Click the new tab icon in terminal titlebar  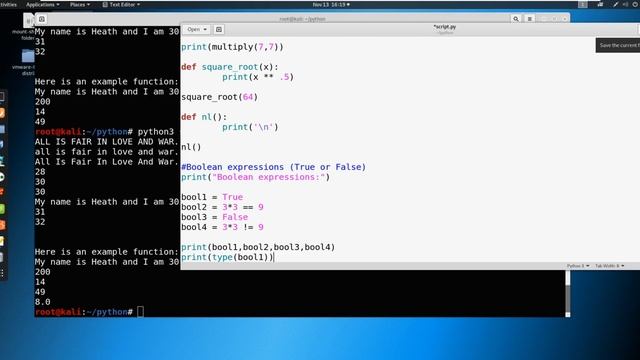(x=42, y=19)
